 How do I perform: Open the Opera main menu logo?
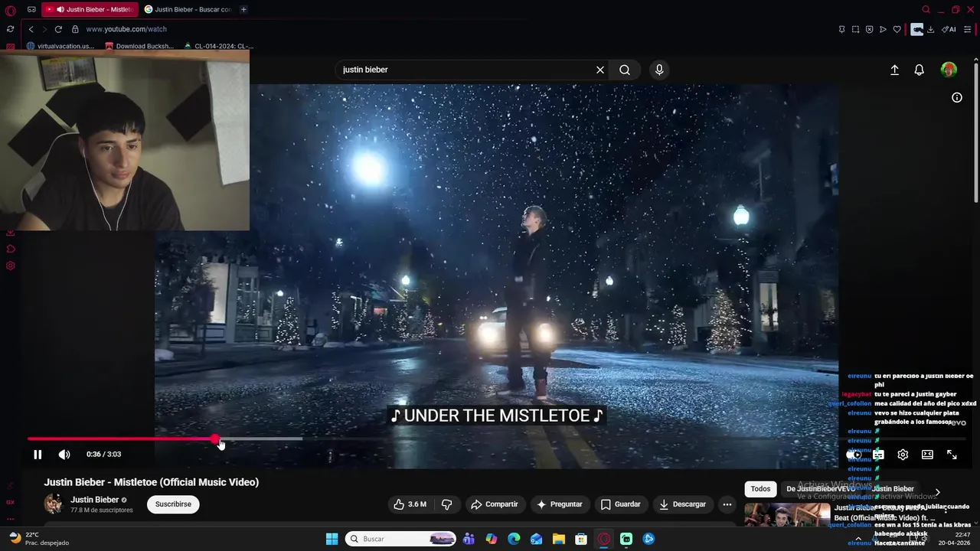[x=11, y=10]
